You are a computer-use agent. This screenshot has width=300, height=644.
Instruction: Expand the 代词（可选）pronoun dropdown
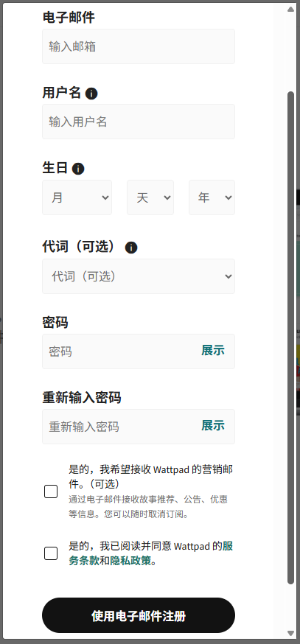point(139,276)
